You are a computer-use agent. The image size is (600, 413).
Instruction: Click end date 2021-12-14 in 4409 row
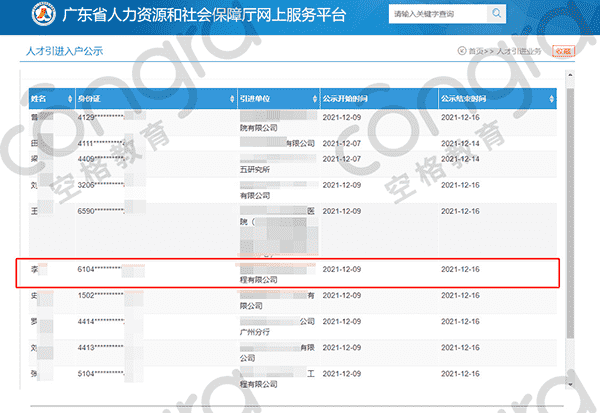click(x=460, y=159)
